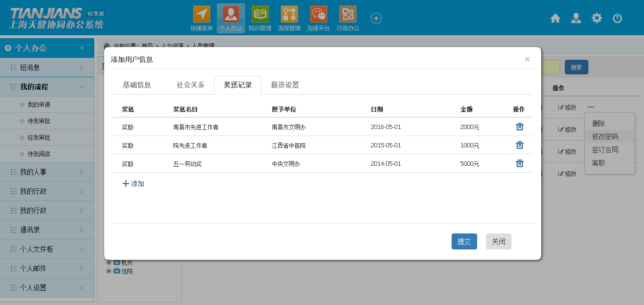Click the logout power icon
The image size is (644, 305).
pos(618,17)
